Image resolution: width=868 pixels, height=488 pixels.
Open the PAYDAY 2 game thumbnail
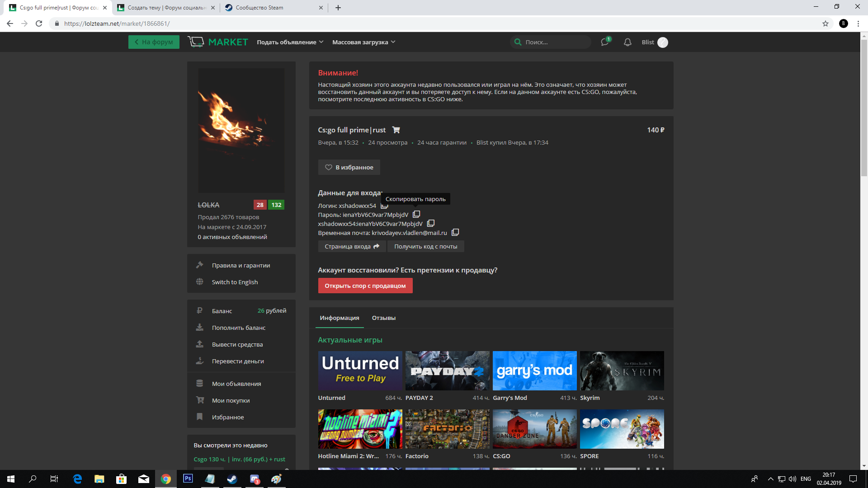click(447, 371)
